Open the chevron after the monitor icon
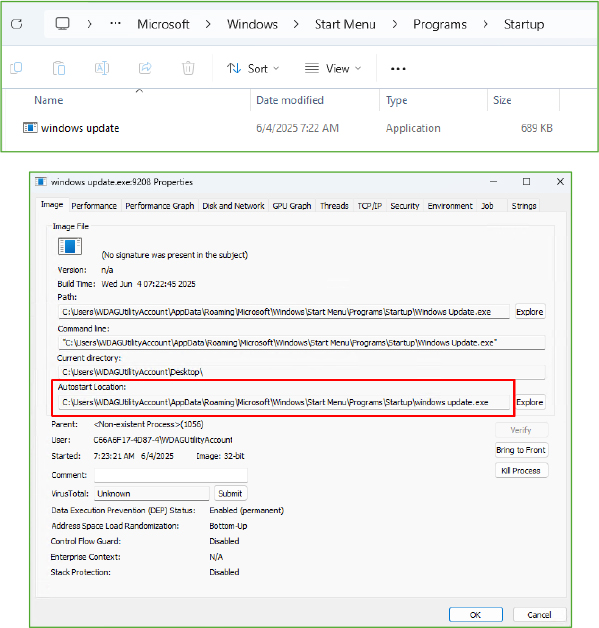 pos(89,24)
